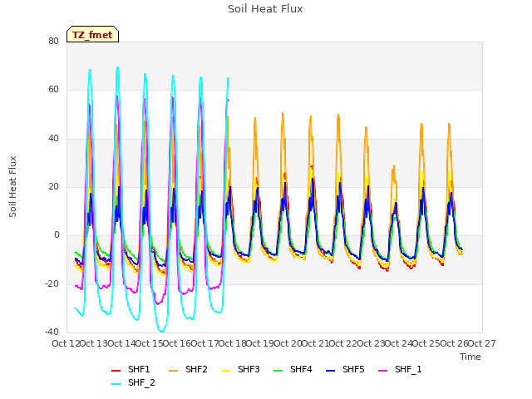The height and width of the screenshot is (399, 532).
Task: Toggle the SHF_2 legend entry
Action: [x=133, y=382]
